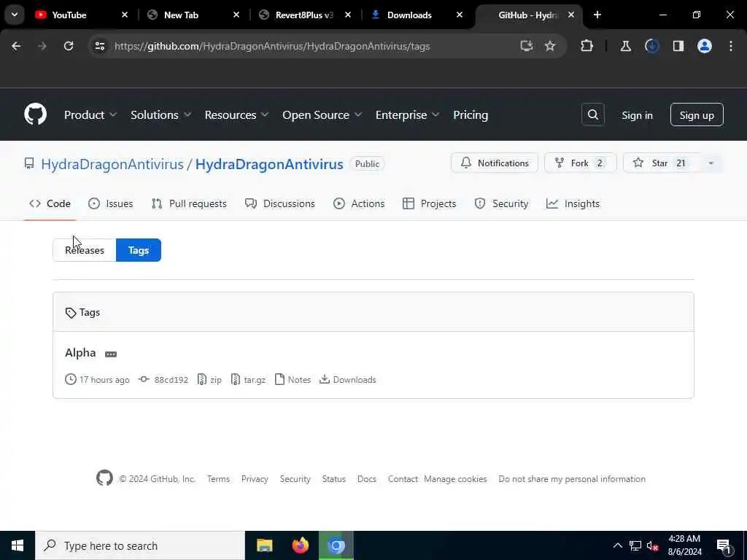
Task: Click the install app icon in the address bar
Action: click(526, 46)
